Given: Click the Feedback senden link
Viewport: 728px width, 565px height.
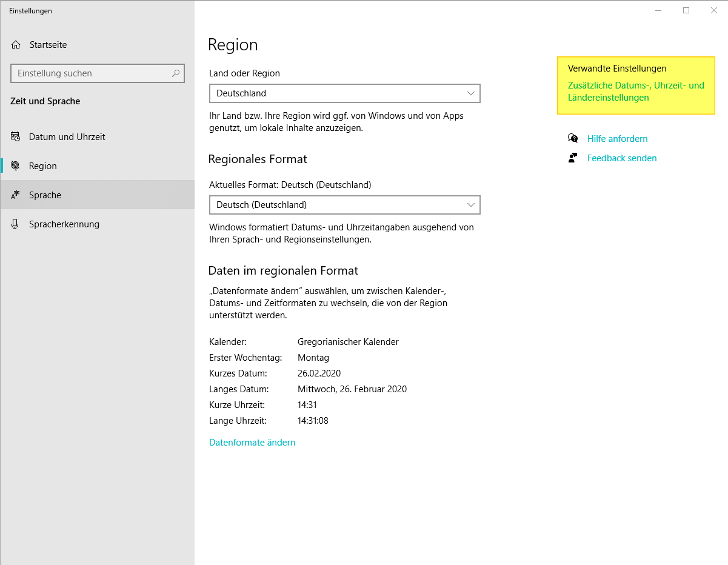Looking at the screenshot, I should [622, 158].
